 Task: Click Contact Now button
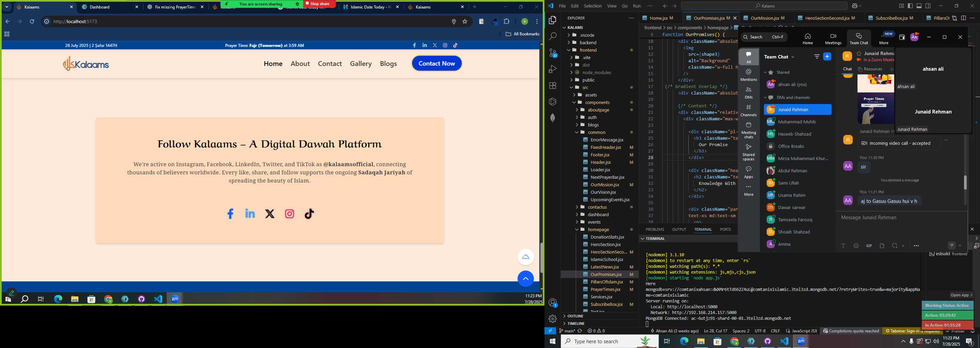437,64
